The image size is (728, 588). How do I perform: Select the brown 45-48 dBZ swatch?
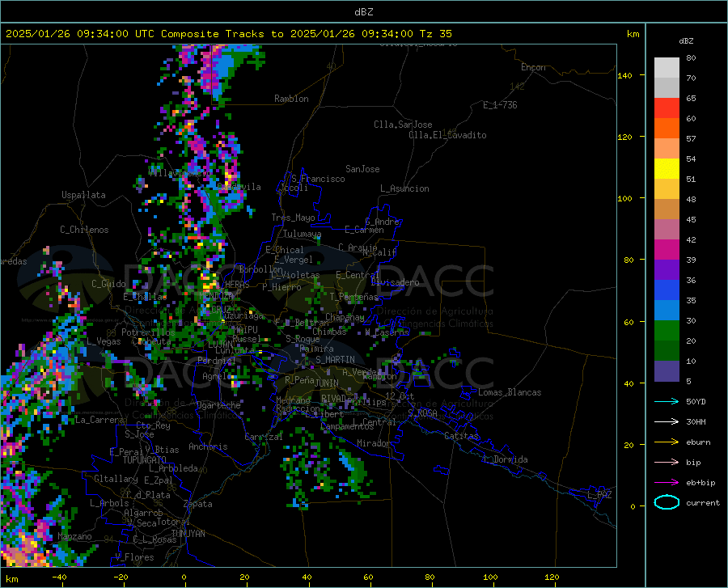[667, 209]
